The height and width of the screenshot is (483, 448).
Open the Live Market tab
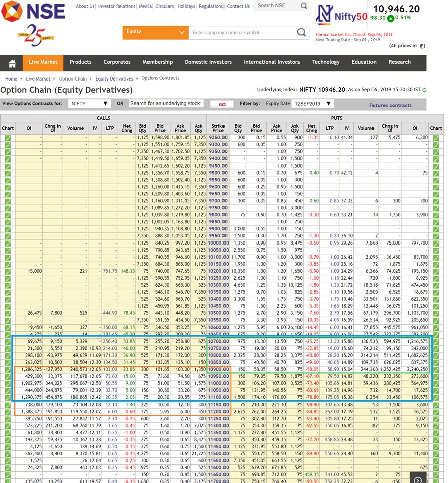[43, 62]
